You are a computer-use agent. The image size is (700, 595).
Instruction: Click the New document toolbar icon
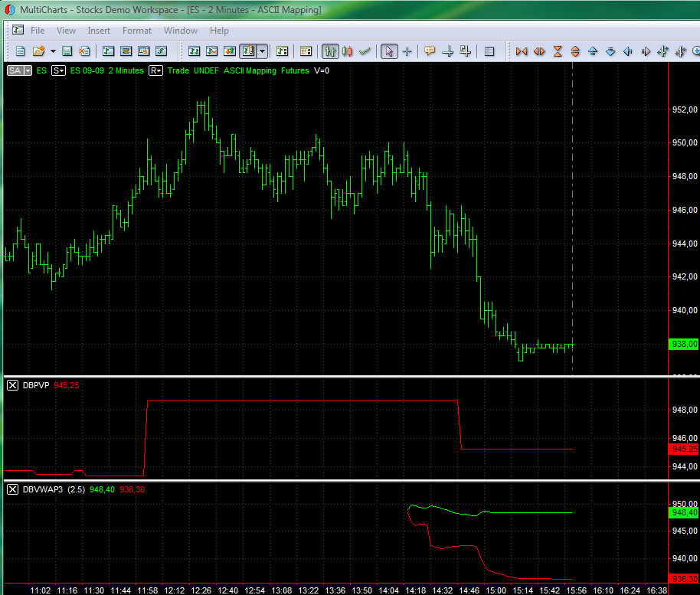(20, 51)
